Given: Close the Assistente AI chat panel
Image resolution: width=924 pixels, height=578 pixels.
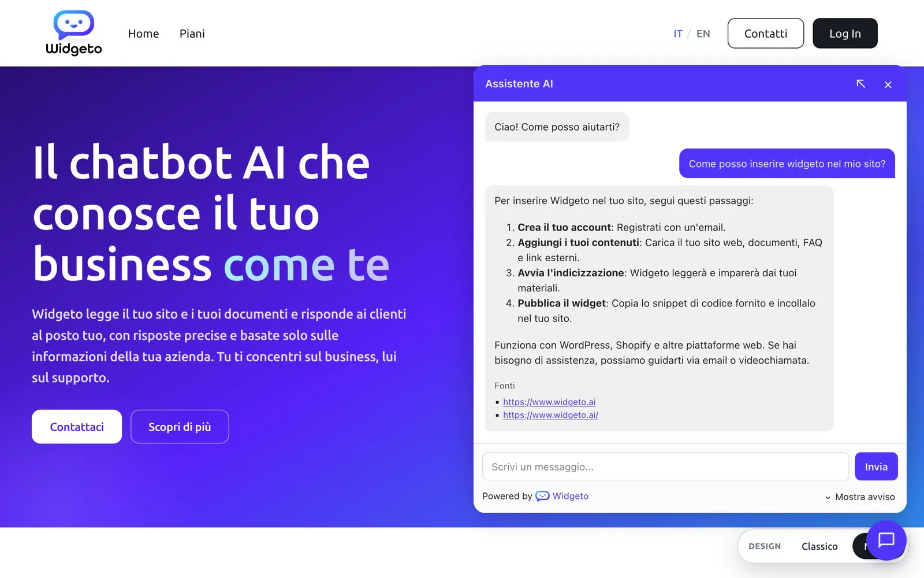Looking at the screenshot, I should [x=888, y=84].
